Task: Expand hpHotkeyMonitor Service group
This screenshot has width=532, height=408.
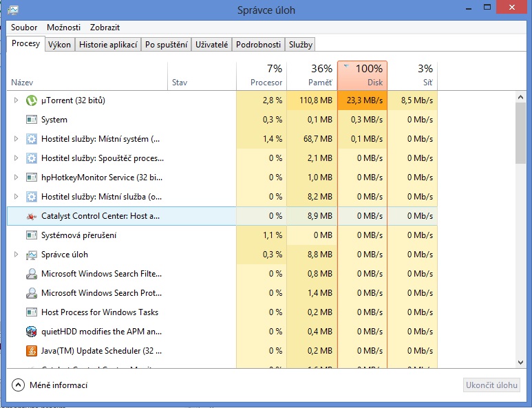Action: (16, 178)
